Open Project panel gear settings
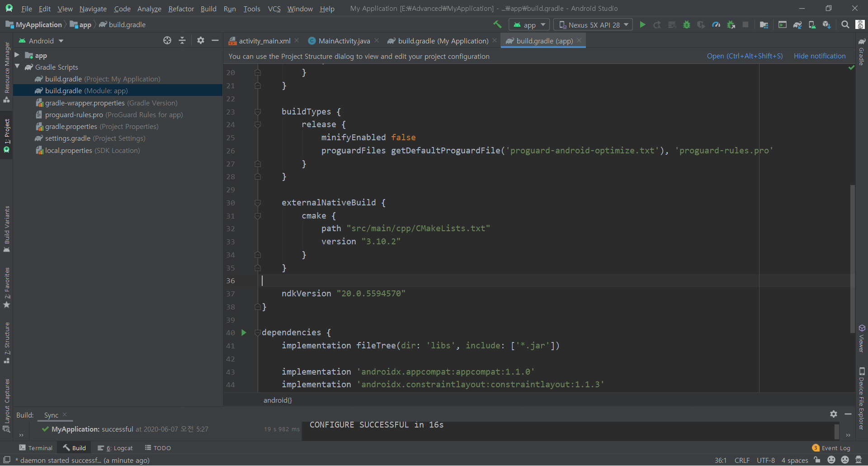 click(201, 40)
